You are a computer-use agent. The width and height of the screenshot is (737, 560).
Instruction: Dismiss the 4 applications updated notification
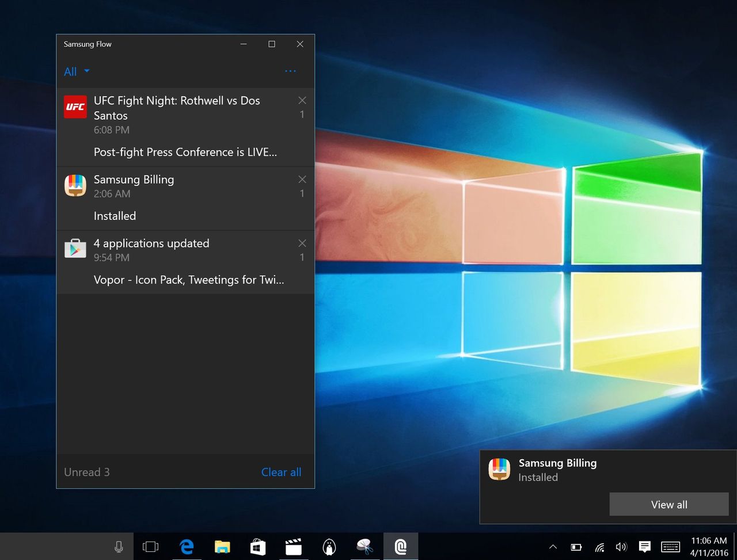(x=302, y=243)
